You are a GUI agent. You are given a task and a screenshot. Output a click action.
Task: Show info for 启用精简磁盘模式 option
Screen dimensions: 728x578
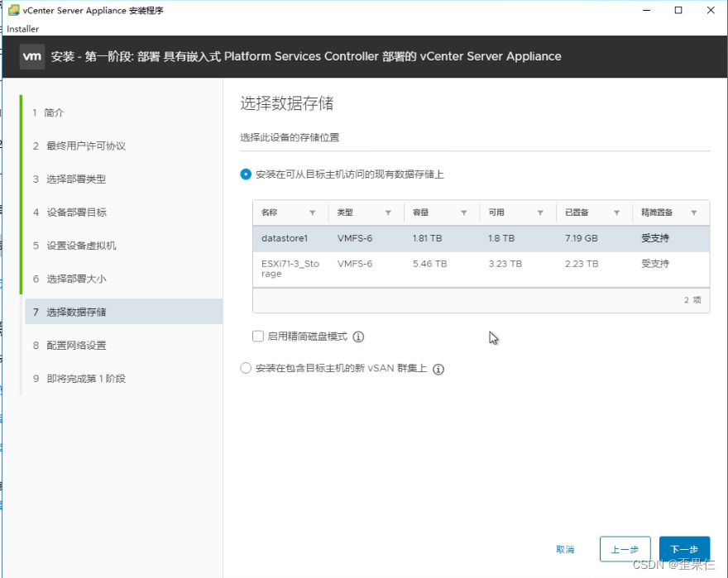(358, 337)
